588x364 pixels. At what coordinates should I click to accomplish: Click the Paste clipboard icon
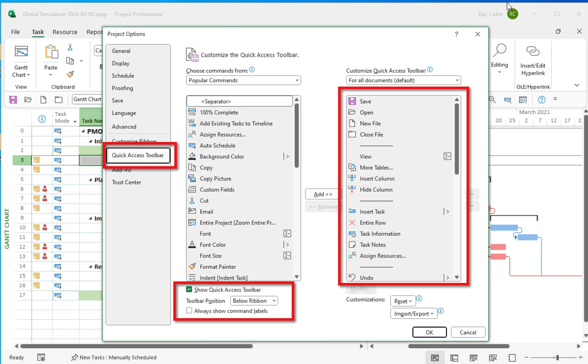[51, 51]
